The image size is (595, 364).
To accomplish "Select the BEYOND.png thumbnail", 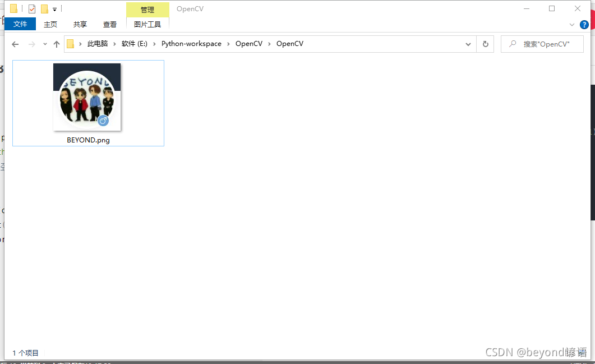I will [87, 97].
